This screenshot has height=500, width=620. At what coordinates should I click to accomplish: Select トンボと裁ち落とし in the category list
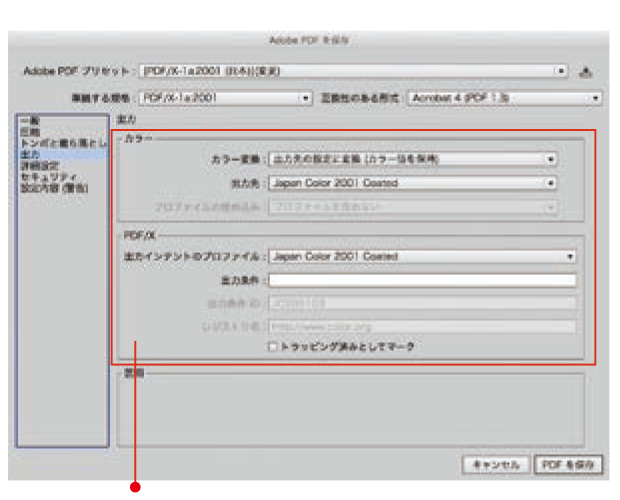(x=63, y=143)
